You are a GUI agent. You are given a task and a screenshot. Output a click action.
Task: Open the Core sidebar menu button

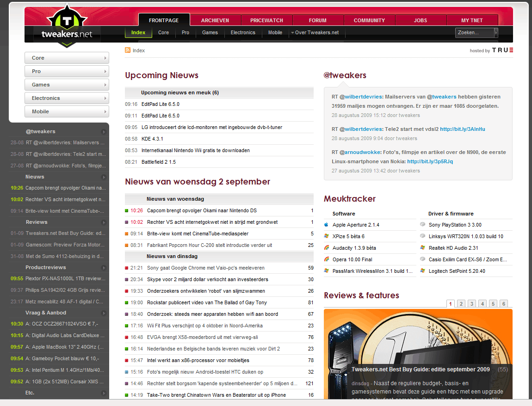coord(67,58)
